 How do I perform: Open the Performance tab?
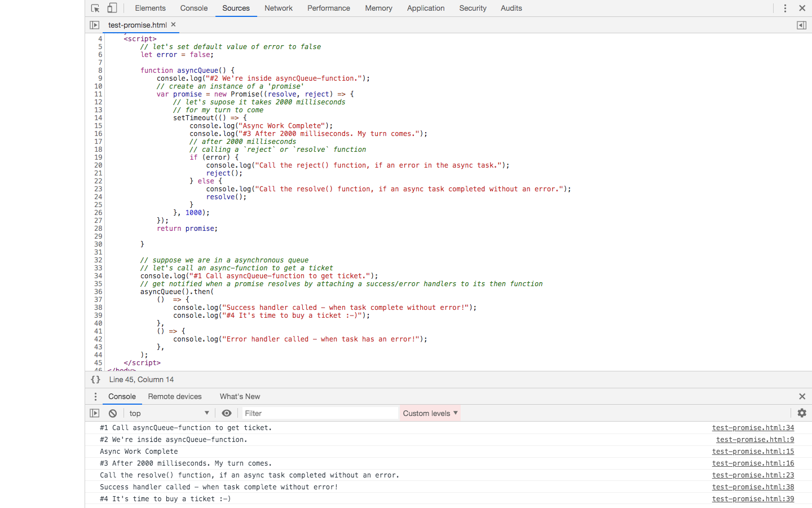coord(328,8)
